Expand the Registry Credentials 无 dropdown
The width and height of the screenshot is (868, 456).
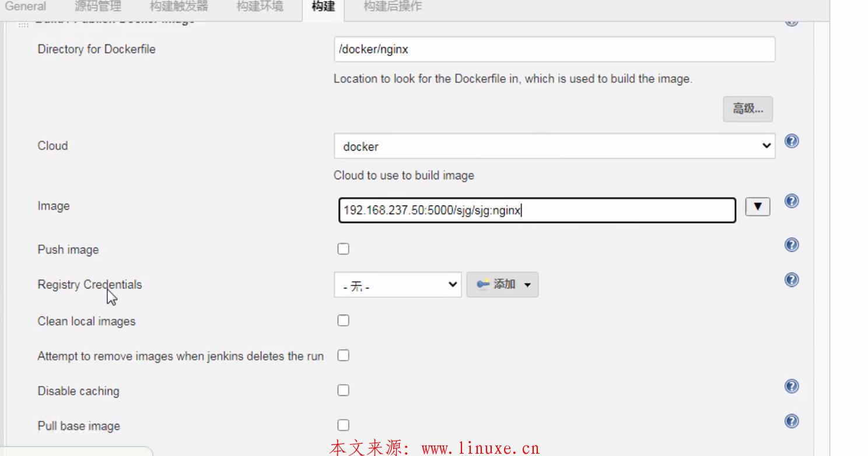tap(398, 284)
